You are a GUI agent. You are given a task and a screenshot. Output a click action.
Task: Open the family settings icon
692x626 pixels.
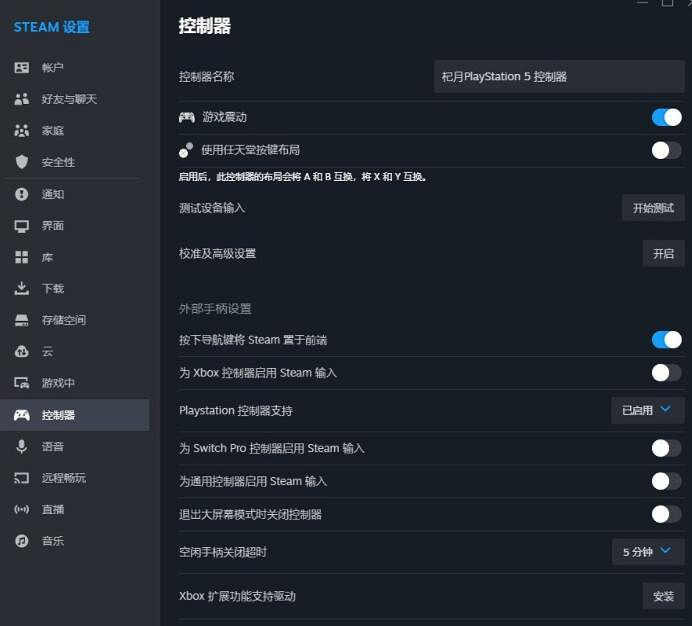click(x=22, y=131)
